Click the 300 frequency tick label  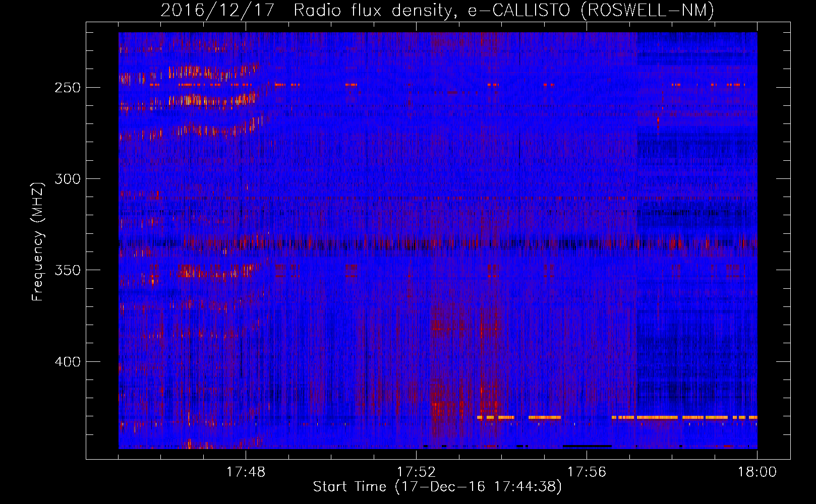68,179
